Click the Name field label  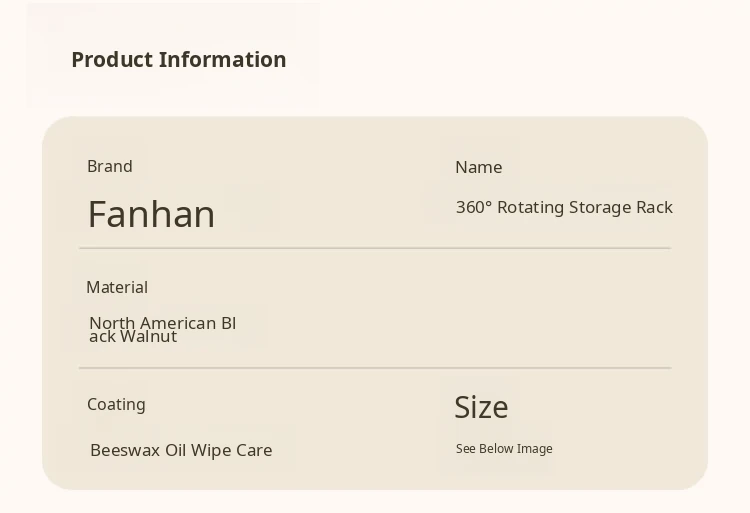click(x=478, y=167)
